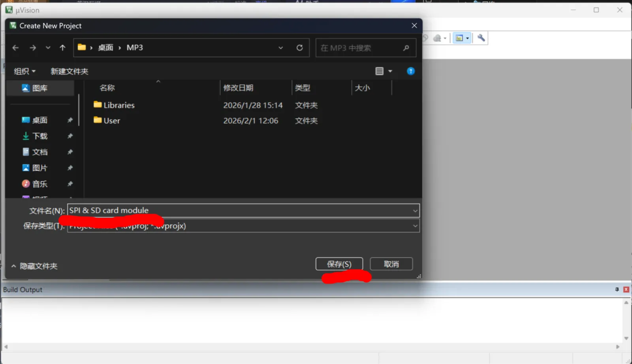Open 下载 in the sidebar
This screenshot has height=364, width=632.
pyautogui.click(x=39, y=136)
